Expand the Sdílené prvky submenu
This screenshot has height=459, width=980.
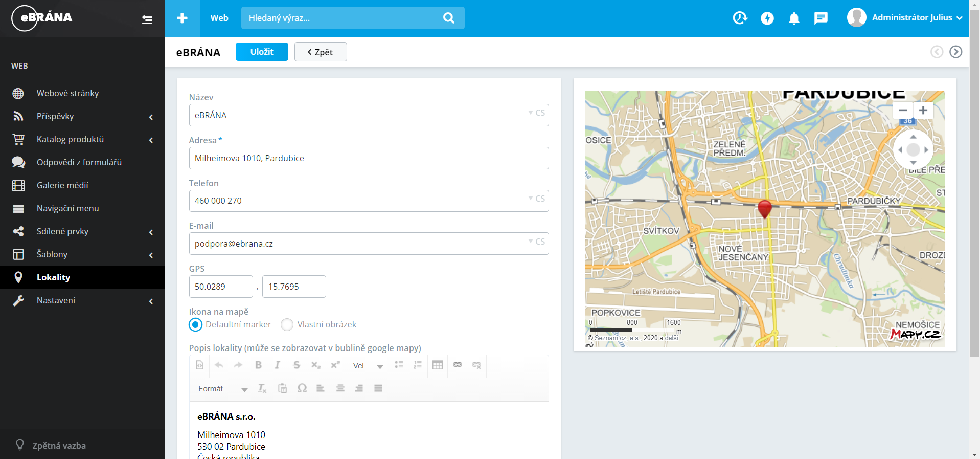(151, 232)
